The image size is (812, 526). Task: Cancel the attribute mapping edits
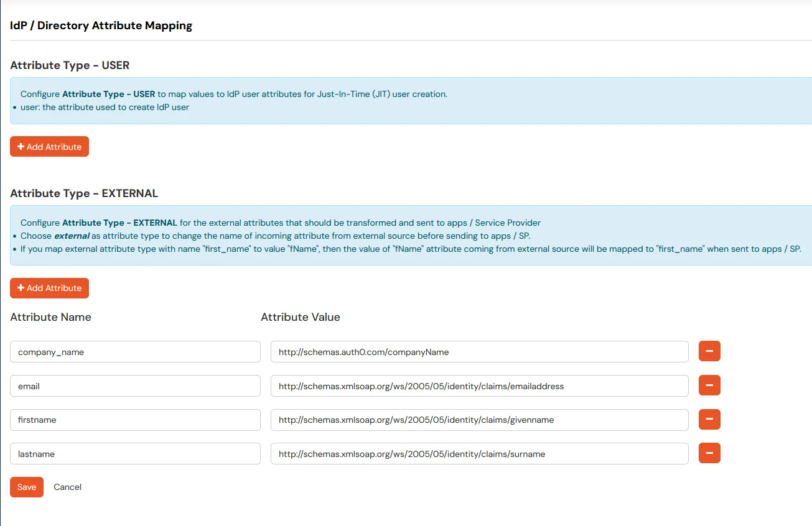coord(67,487)
